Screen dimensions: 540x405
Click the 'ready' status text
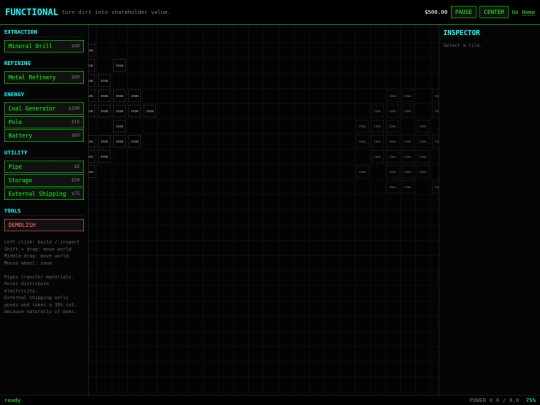point(12,400)
